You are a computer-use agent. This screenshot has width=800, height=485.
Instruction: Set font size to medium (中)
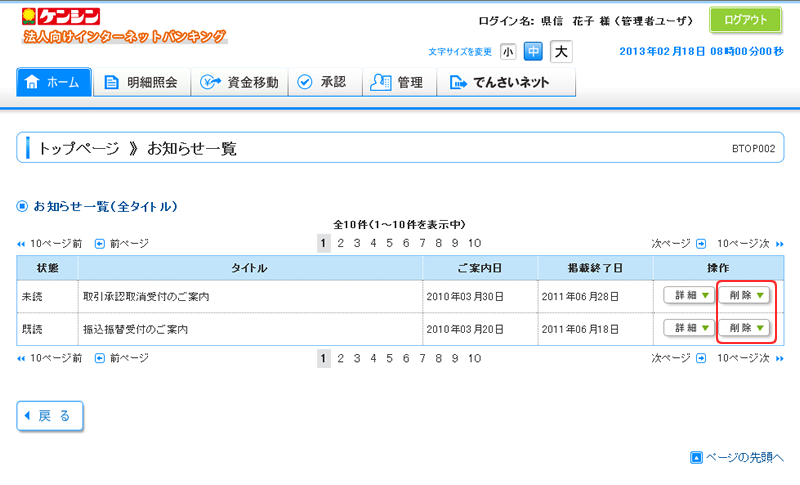pyautogui.click(x=534, y=51)
